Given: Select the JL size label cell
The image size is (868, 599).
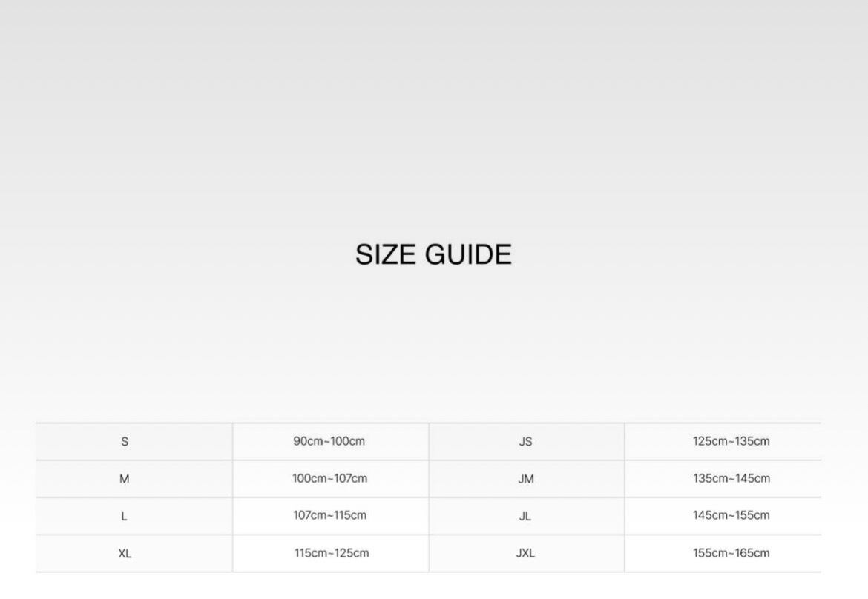Looking at the screenshot, I should pyautogui.click(x=525, y=516).
